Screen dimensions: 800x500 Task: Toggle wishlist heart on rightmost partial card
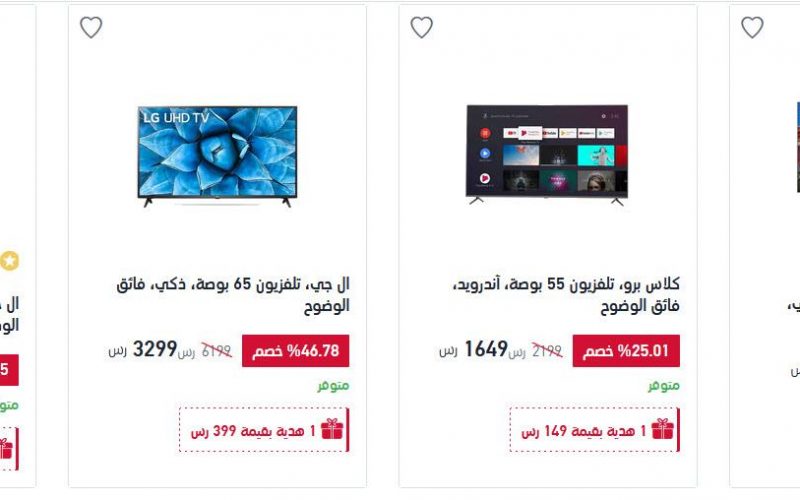coord(752,27)
